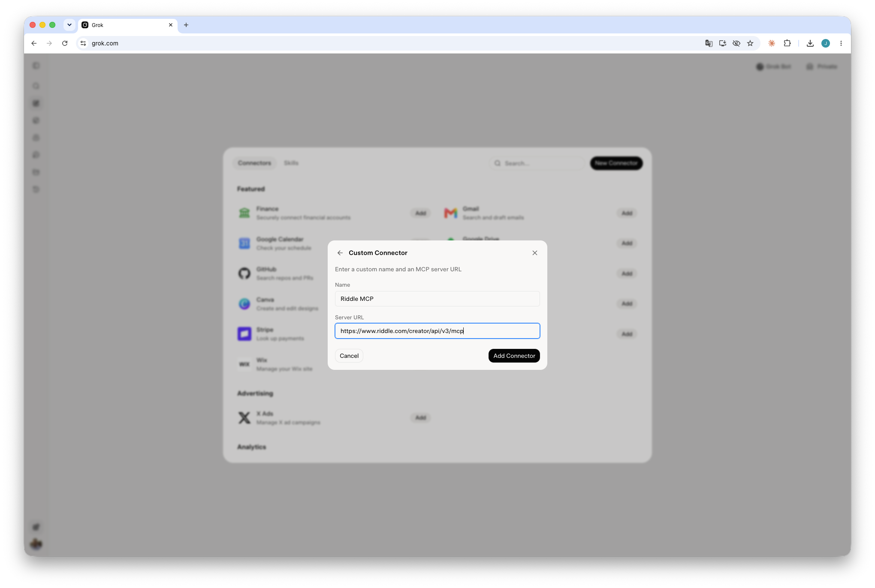Click the Grok sidebar search icon
Screen dimensions: 875x588
tap(36, 86)
